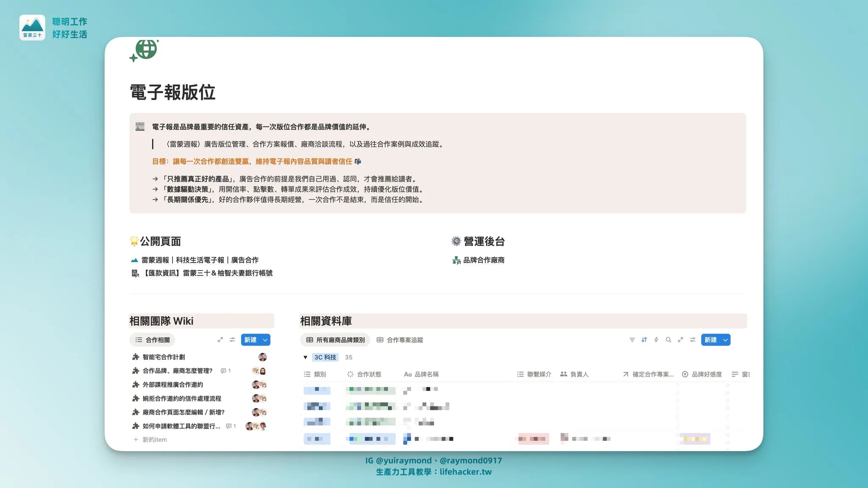
Task: Switch to the 合作專案追蹤 view tab
Action: [400, 340]
